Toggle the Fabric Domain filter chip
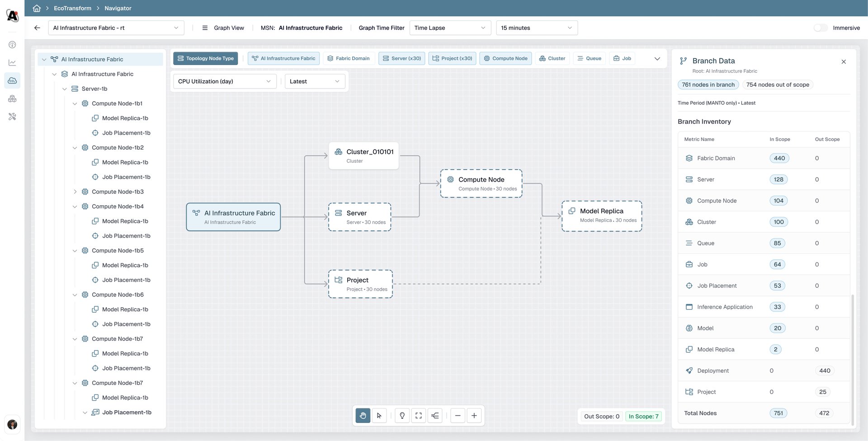Viewport: 868px width, 441px height. (x=349, y=58)
